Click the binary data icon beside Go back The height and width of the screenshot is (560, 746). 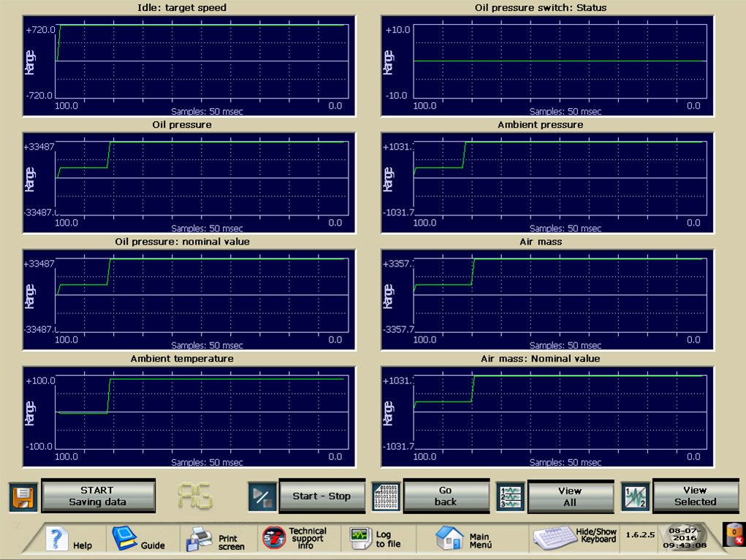coord(386,496)
